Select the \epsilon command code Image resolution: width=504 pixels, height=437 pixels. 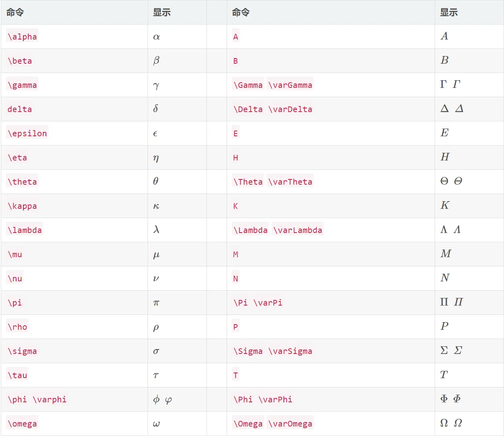pyautogui.click(x=27, y=133)
